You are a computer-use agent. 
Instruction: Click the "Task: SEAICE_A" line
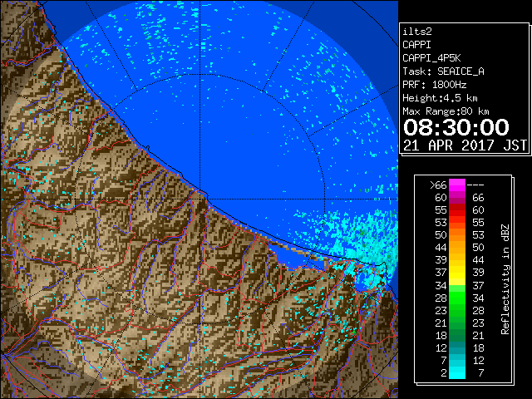pyautogui.click(x=443, y=71)
